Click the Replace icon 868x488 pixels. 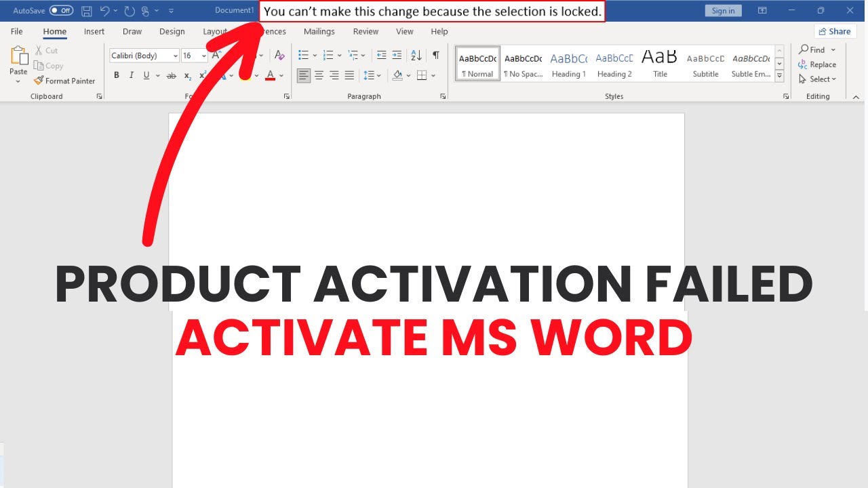[804, 64]
